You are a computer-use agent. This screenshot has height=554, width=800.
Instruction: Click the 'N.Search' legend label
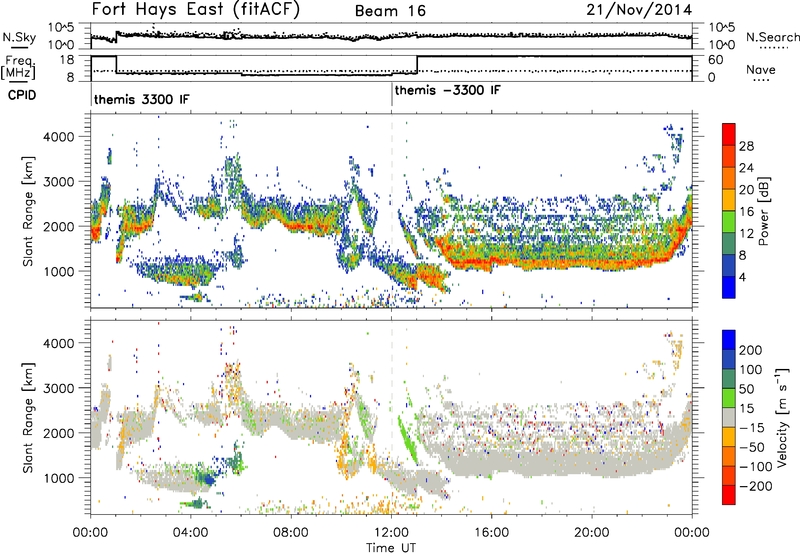pyautogui.click(x=773, y=37)
